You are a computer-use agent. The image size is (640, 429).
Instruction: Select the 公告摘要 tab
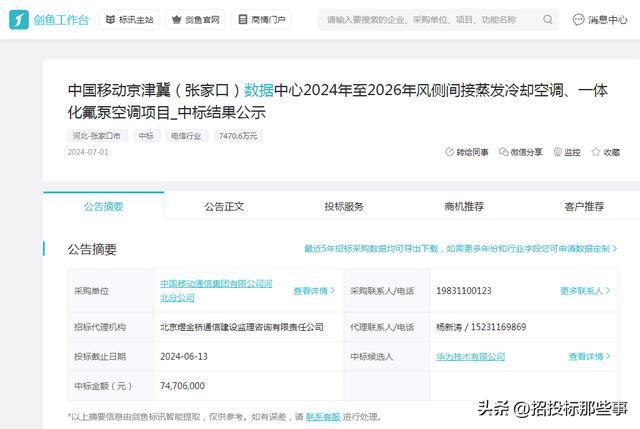[104, 206]
